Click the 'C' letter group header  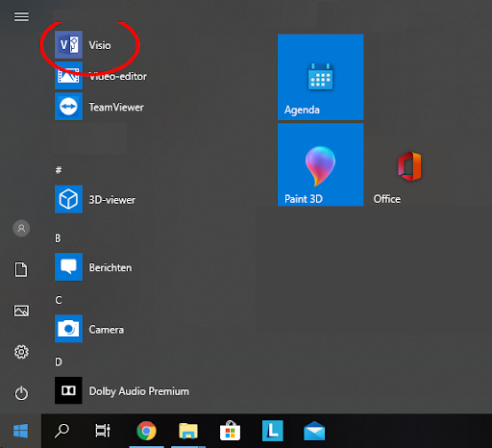pyautogui.click(x=59, y=300)
